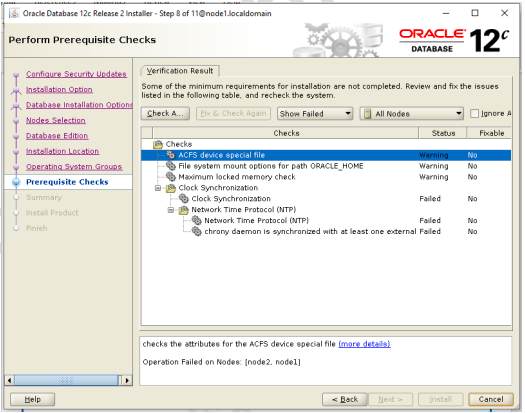Go to the Installation Option step
The height and width of the screenshot is (413, 525).
pyautogui.click(x=59, y=89)
